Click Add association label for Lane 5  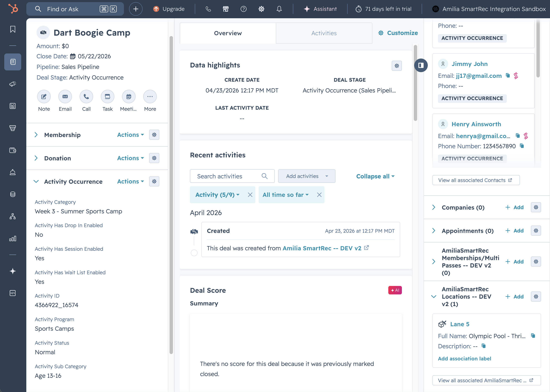coord(464,359)
